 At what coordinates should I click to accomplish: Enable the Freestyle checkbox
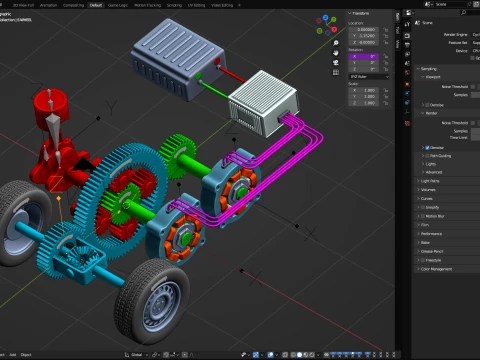tap(423, 260)
